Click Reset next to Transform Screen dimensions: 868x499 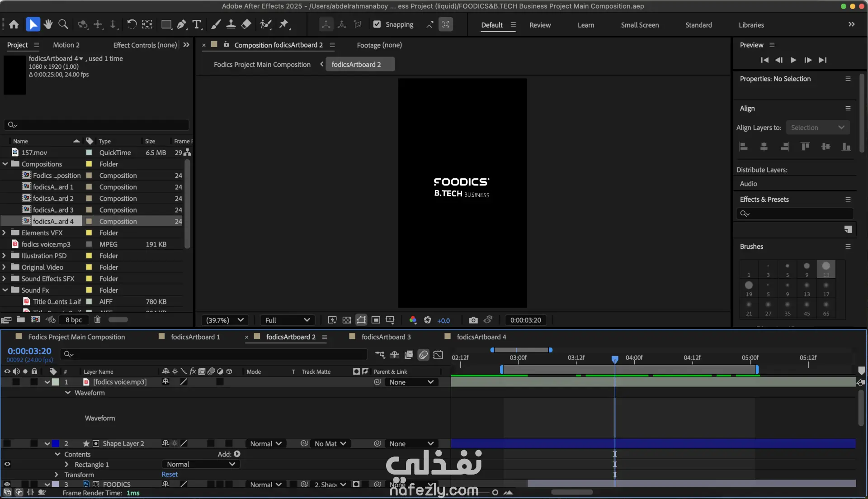170,475
